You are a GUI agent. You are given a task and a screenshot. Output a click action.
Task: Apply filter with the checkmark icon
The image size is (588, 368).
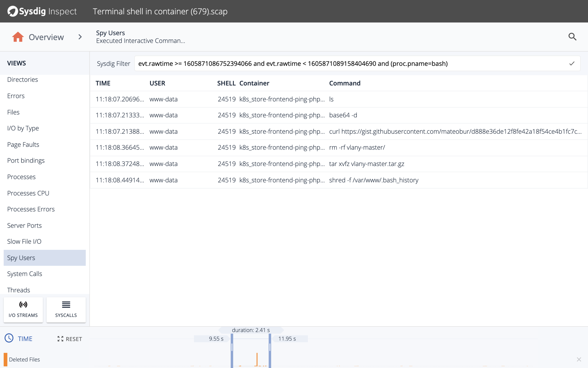click(x=572, y=63)
